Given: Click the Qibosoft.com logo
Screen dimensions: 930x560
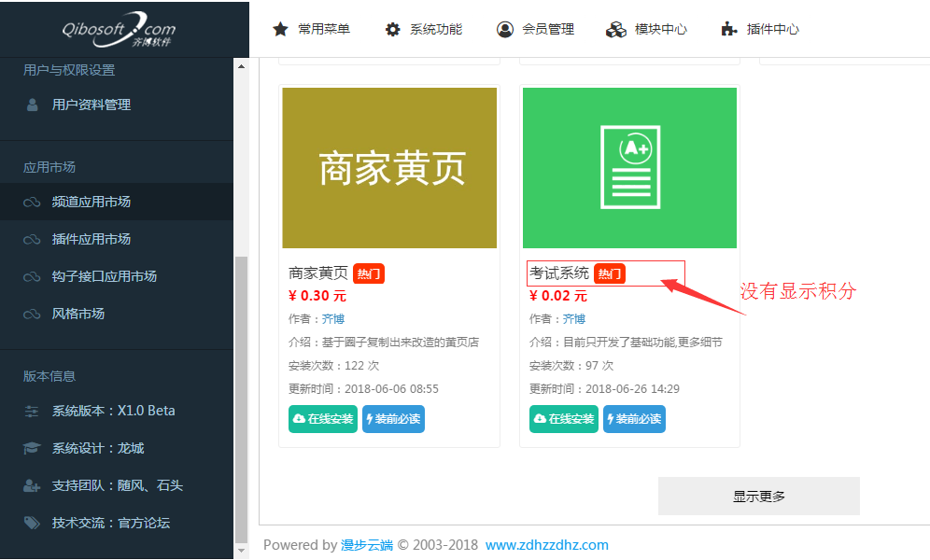Looking at the screenshot, I should 119,30.
